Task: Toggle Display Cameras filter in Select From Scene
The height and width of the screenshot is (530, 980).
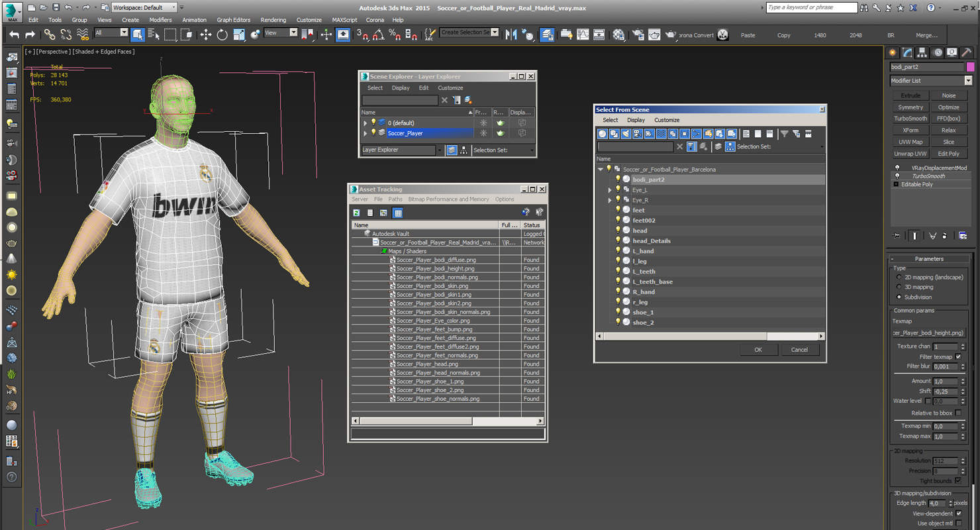Action: [x=637, y=134]
